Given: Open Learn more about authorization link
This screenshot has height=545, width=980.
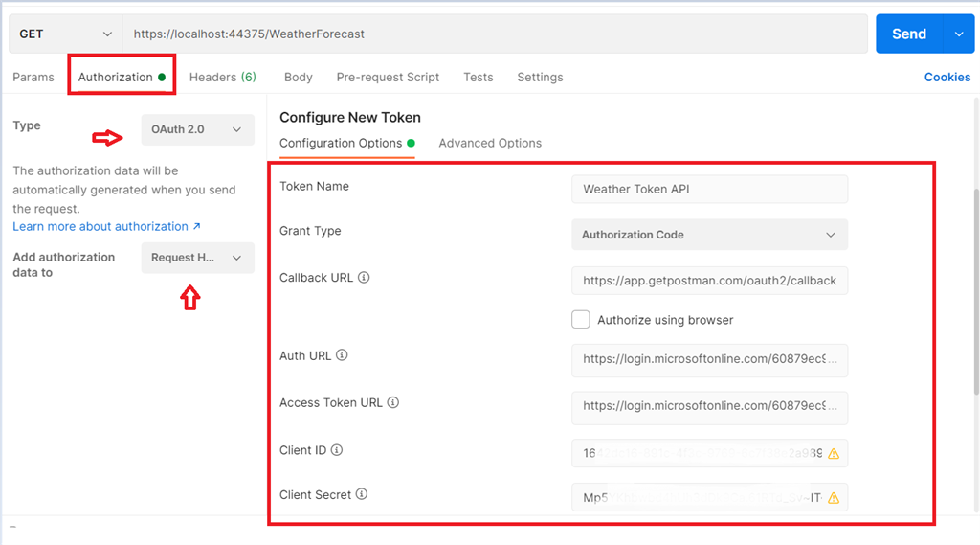Looking at the screenshot, I should [x=106, y=227].
